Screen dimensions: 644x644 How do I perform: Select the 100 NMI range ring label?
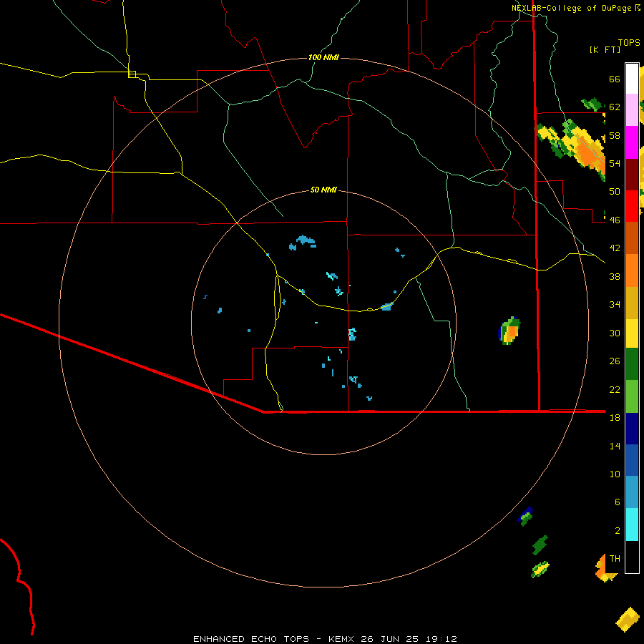323,57
